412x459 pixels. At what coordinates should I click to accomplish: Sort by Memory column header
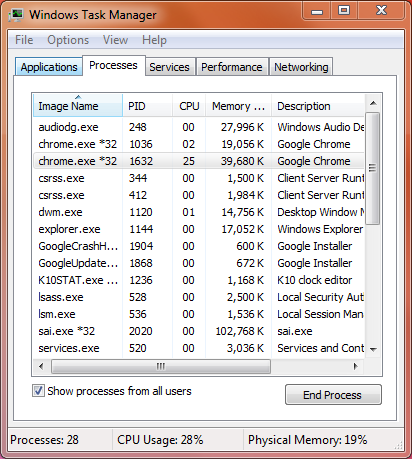point(238,106)
